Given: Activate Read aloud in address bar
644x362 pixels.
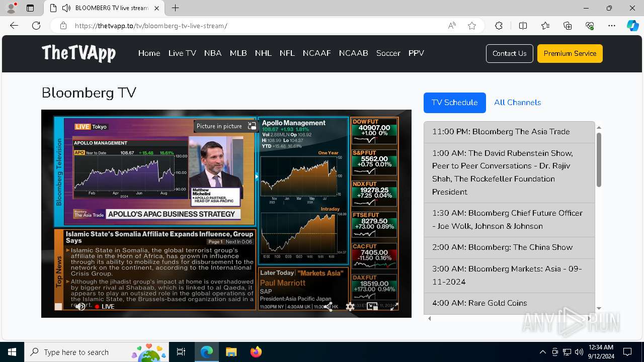Looking at the screenshot, I should point(452,26).
